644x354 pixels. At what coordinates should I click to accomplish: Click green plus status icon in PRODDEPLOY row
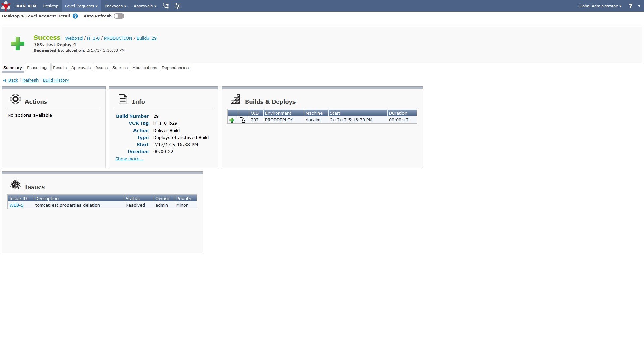(x=232, y=120)
